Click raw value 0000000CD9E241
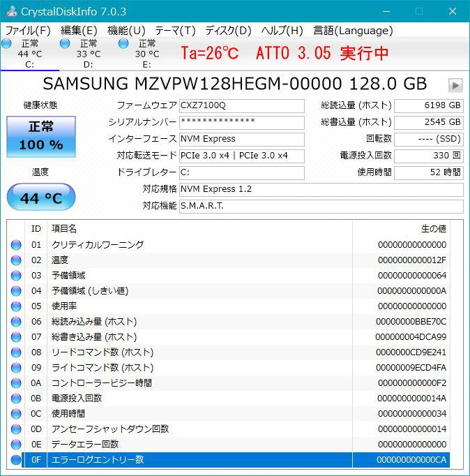This screenshot has width=470, height=476. (411, 352)
